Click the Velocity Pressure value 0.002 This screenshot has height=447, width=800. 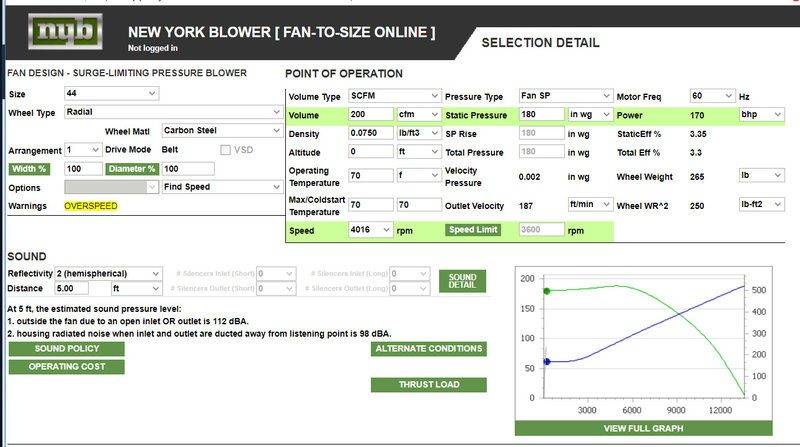pos(529,177)
